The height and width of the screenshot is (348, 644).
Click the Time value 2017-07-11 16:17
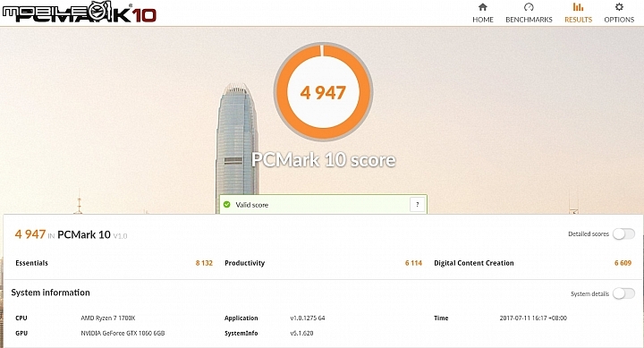533,318
